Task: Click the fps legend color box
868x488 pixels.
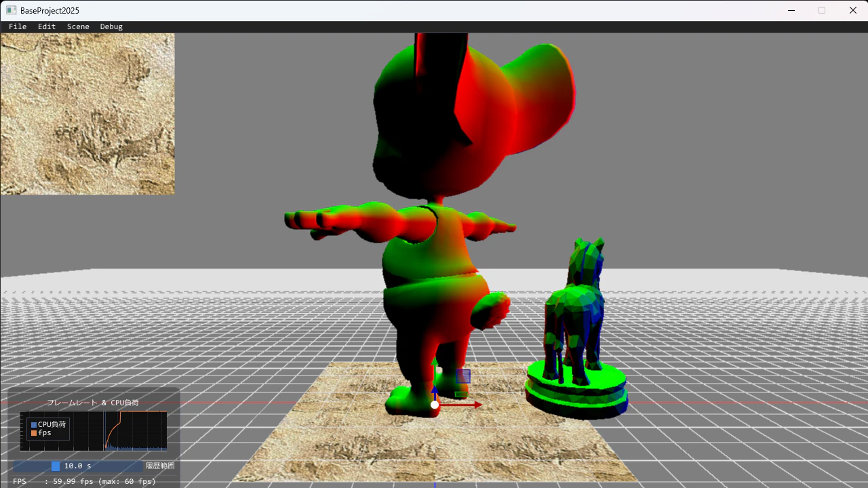Action: (x=34, y=432)
